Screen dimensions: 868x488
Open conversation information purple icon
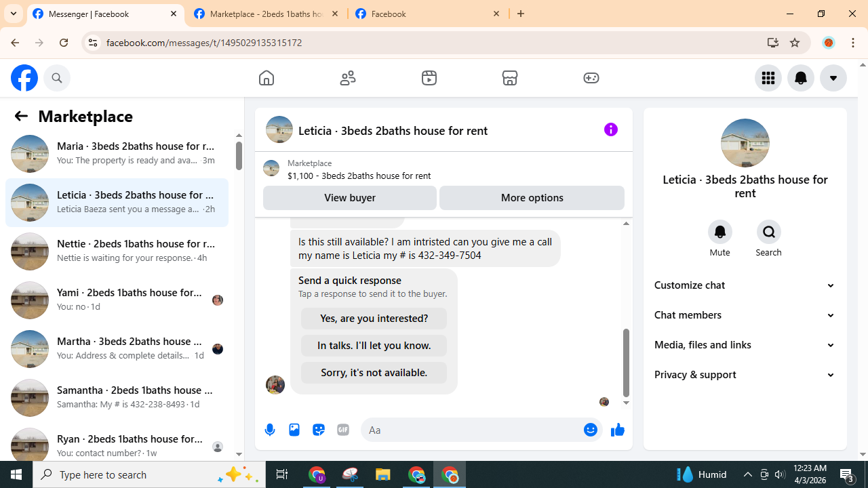(x=611, y=129)
